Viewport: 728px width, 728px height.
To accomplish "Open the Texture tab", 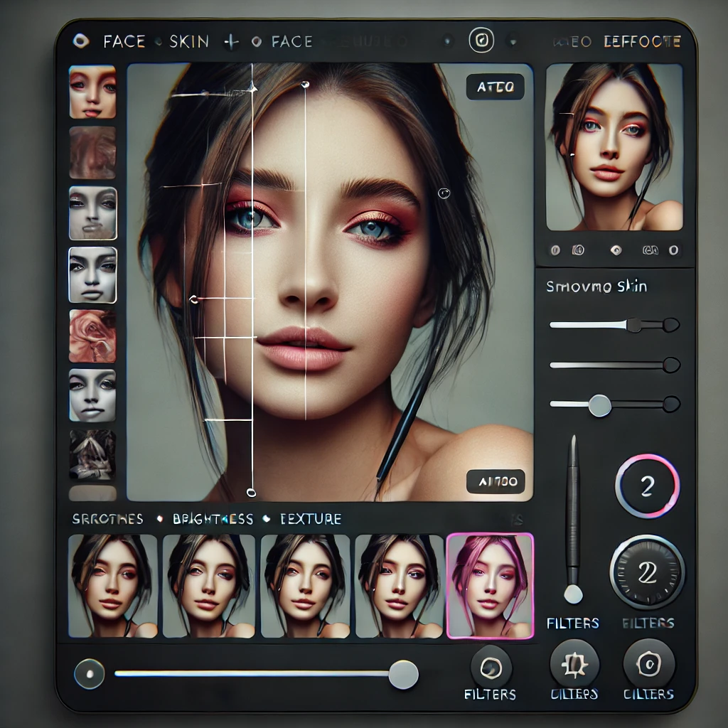I will [311, 519].
